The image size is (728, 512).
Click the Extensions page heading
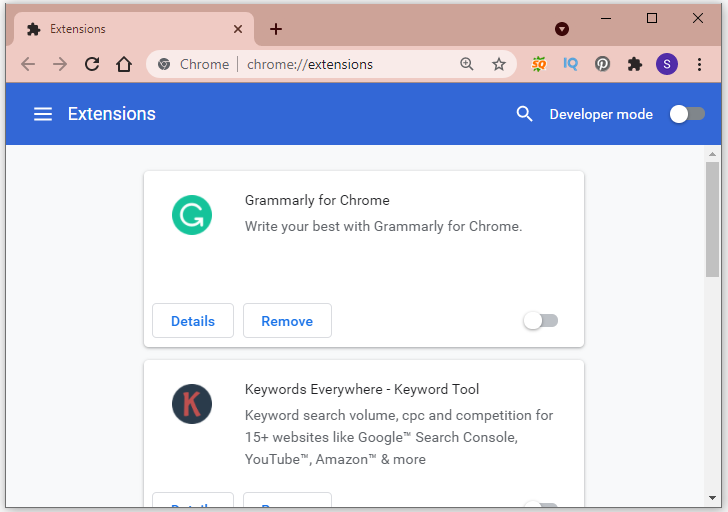[112, 114]
